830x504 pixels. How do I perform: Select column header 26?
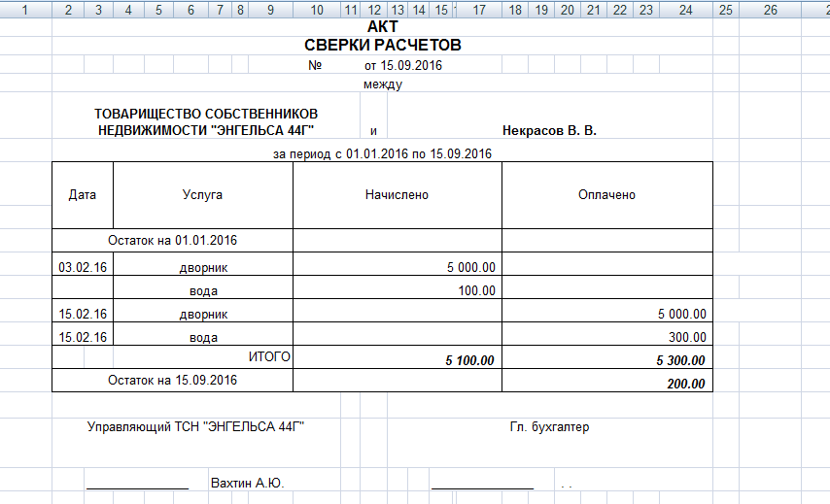[771, 11]
